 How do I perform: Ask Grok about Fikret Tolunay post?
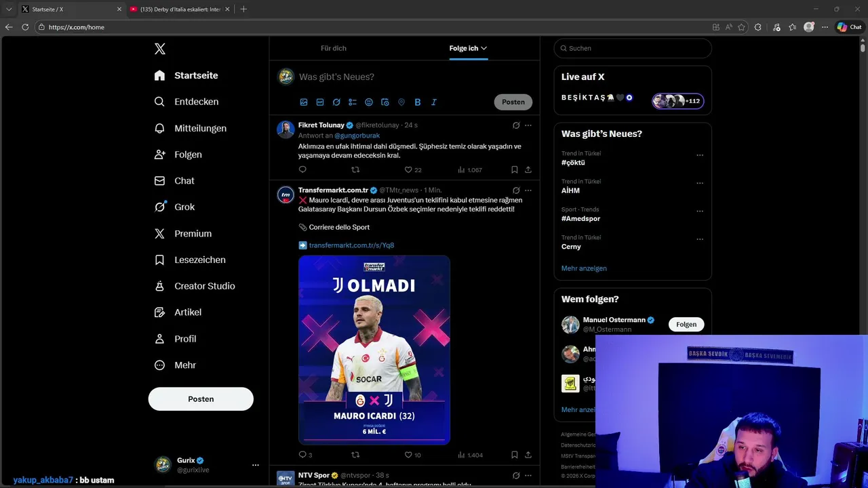[516, 125]
